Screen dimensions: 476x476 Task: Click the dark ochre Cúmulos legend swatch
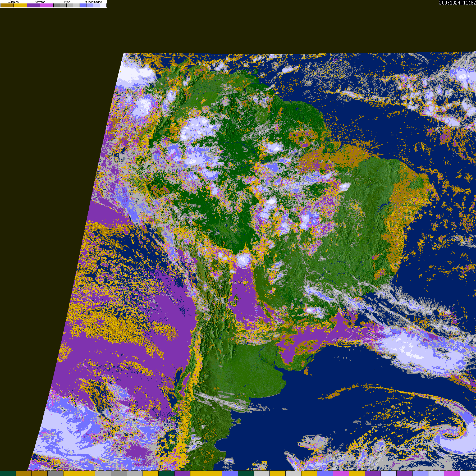tap(7, 5)
